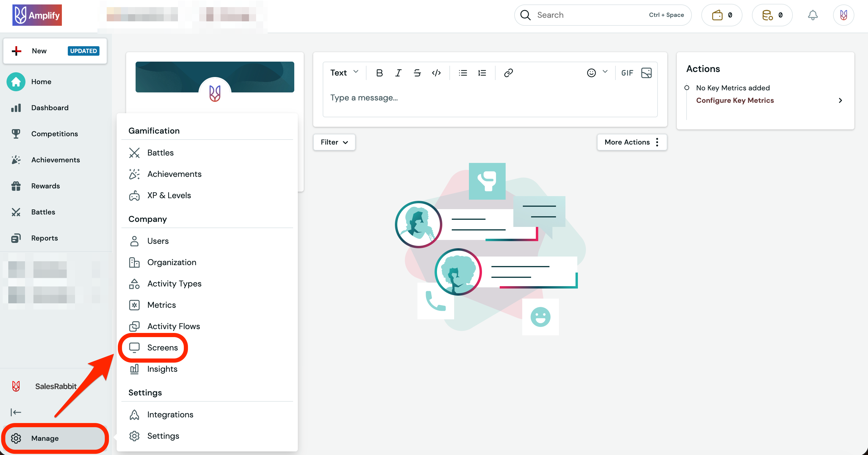Screen dimensions: 868x455
Task: Expand the Filter dropdown
Action: (334, 142)
